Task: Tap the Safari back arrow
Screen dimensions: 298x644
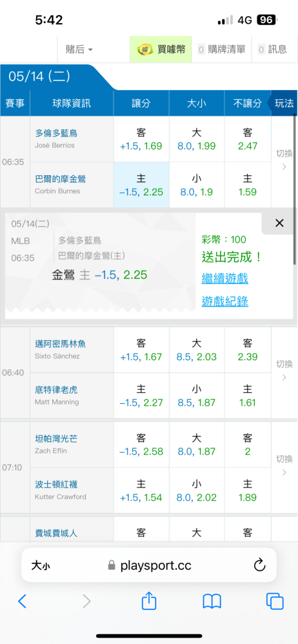Action: tap(22, 601)
